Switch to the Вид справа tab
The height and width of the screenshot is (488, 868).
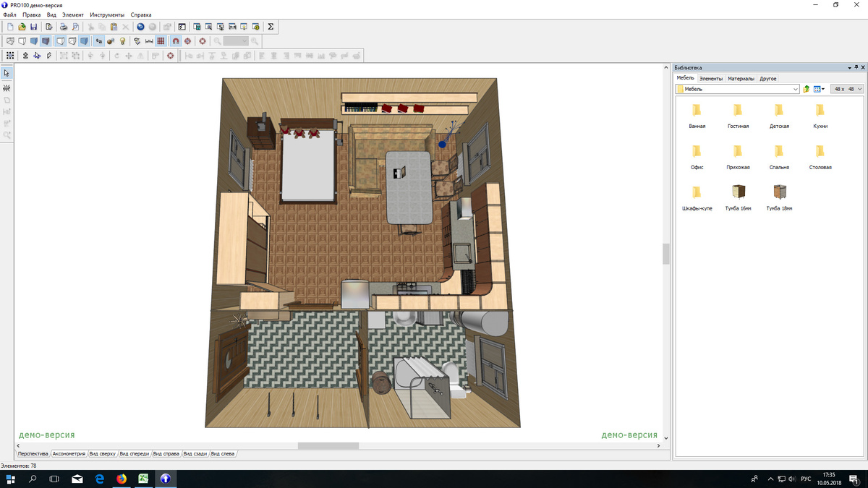coord(166,454)
